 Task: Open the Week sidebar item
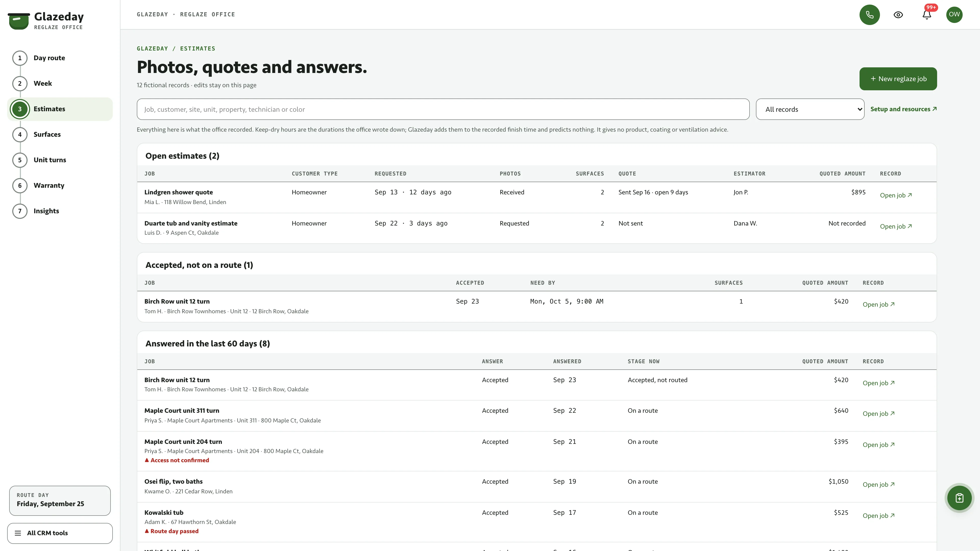coord(60,83)
